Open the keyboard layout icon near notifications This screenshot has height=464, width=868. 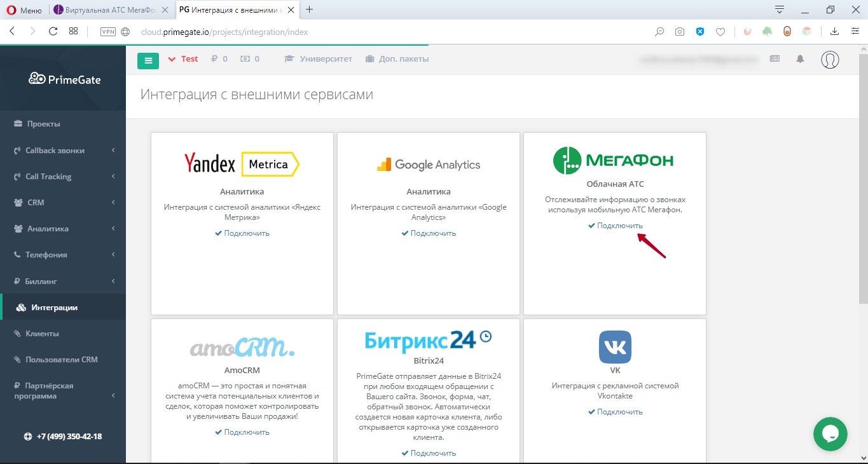tap(775, 58)
